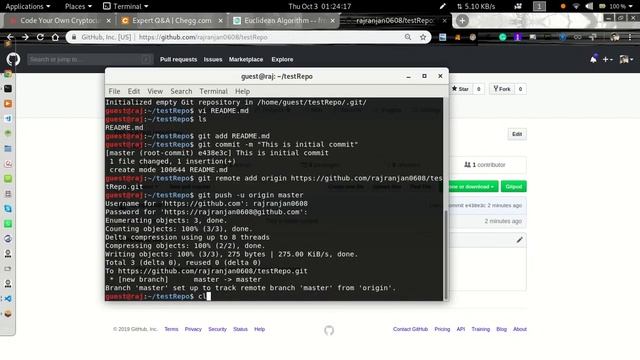Open the files folder icon in dock
This screenshot has width=640, height=360.
point(8,149)
